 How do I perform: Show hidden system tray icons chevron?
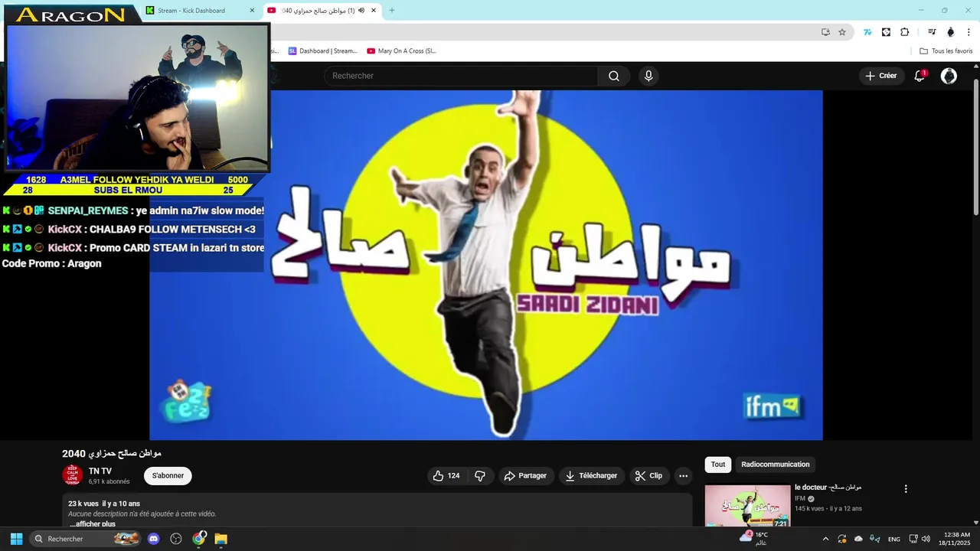pos(825,539)
